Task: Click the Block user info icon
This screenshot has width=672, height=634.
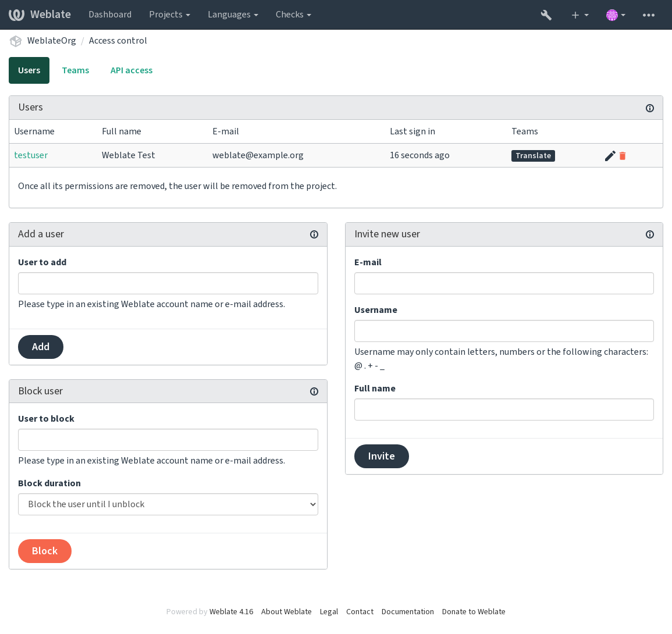Action: coord(314,391)
